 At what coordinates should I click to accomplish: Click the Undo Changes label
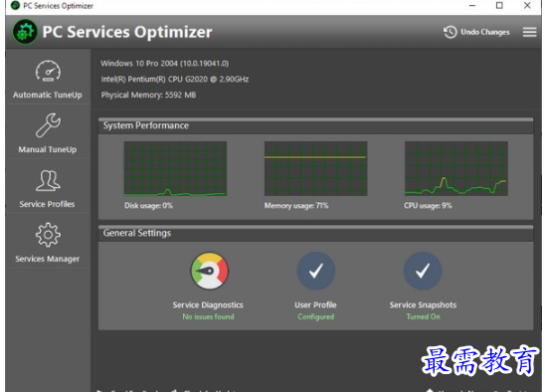(x=485, y=32)
